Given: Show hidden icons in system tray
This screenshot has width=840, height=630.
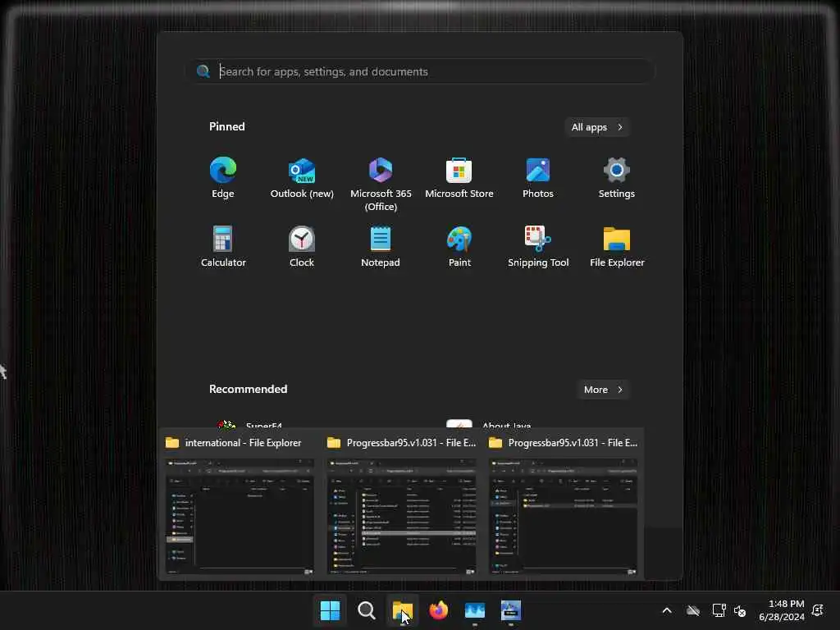Looking at the screenshot, I should (x=667, y=610).
